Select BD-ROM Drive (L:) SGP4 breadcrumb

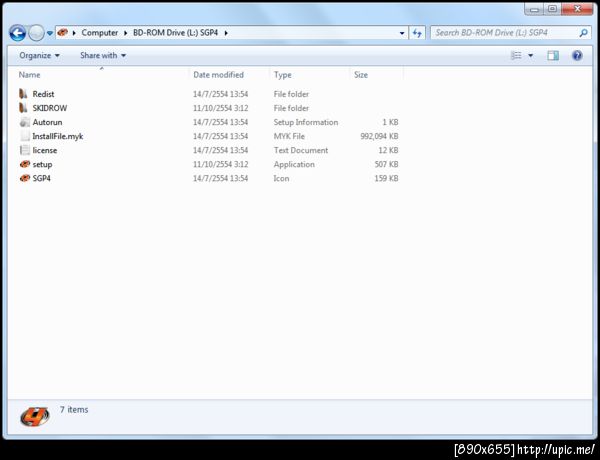175,33
